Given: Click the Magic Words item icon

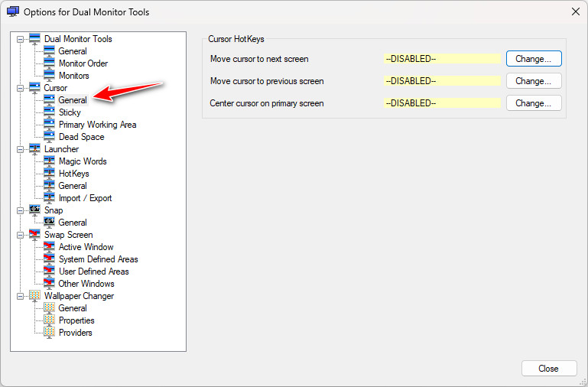Looking at the screenshot, I should pos(49,161).
